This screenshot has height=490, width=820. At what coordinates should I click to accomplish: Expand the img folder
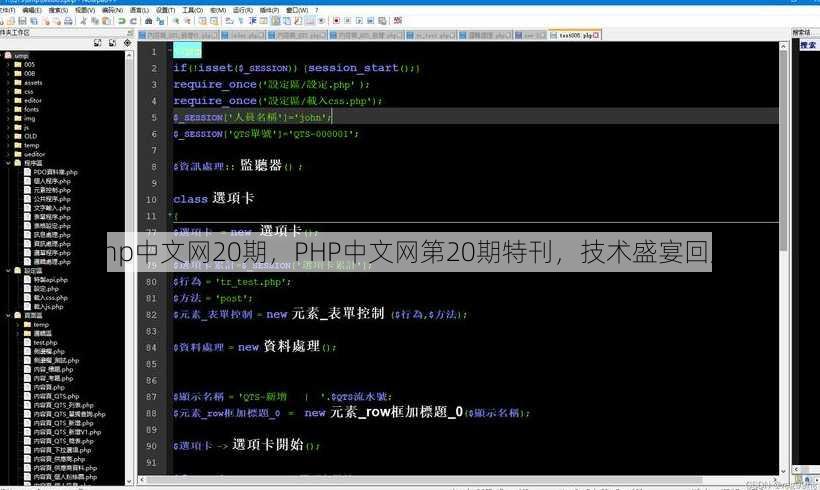(x=8, y=118)
